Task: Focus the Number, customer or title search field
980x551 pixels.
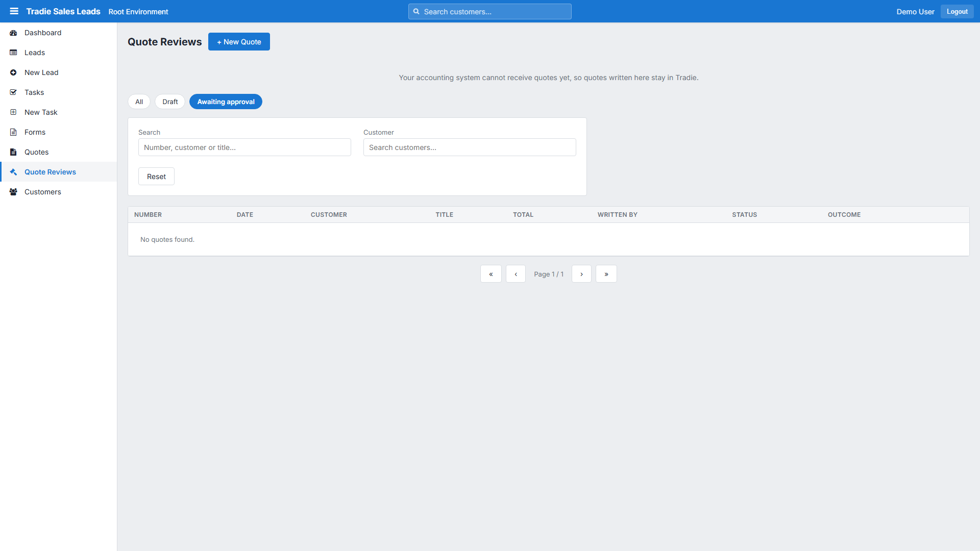Action: tap(244, 147)
